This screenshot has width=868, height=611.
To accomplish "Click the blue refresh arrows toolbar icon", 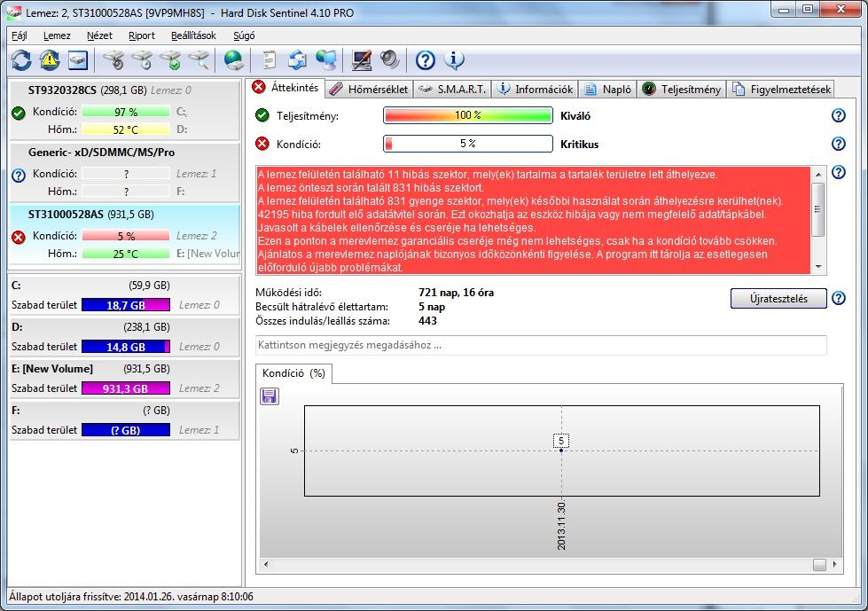I will point(21,59).
